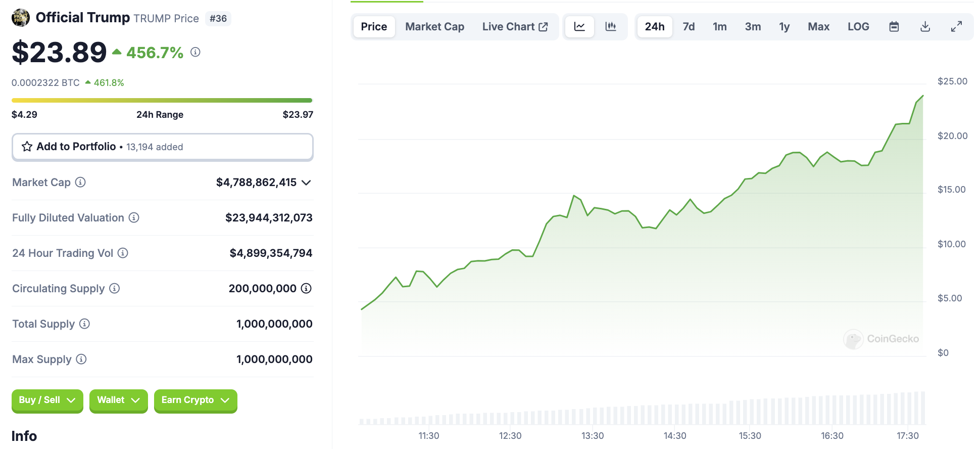Click 24 Hour Trading Vol info icon

[123, 253]
